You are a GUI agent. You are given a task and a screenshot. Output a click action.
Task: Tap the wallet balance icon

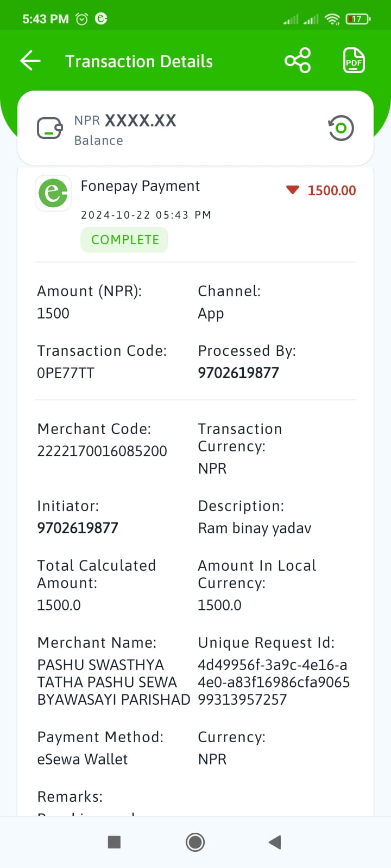coord(50,129)
